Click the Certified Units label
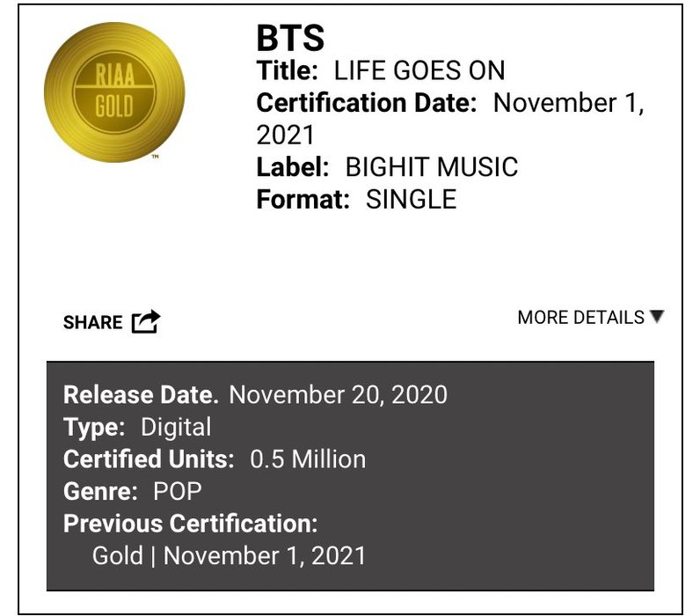This screenshot has width=700, height=616. point(149,458)
